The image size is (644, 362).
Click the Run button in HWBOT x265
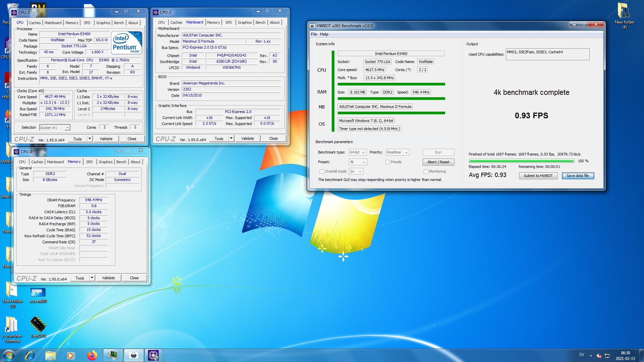(438, 152)
